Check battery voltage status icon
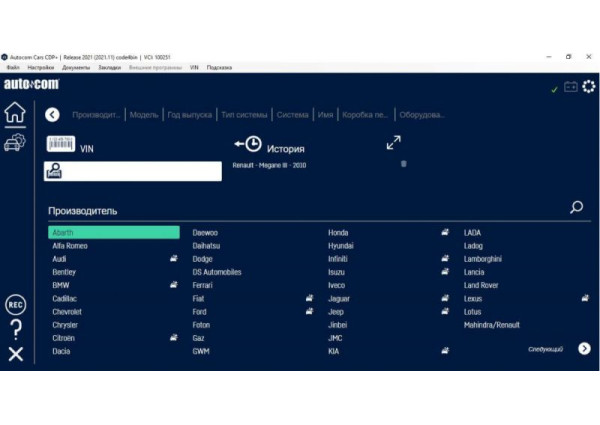Viewport: 600px width, 425px height. 571,88
